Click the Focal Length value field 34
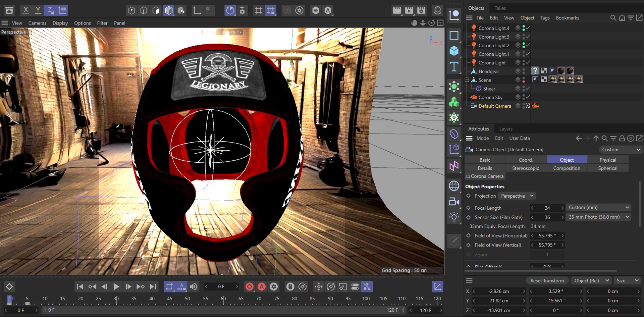Screen dimensions: 644x317 (x=547, y=208)
